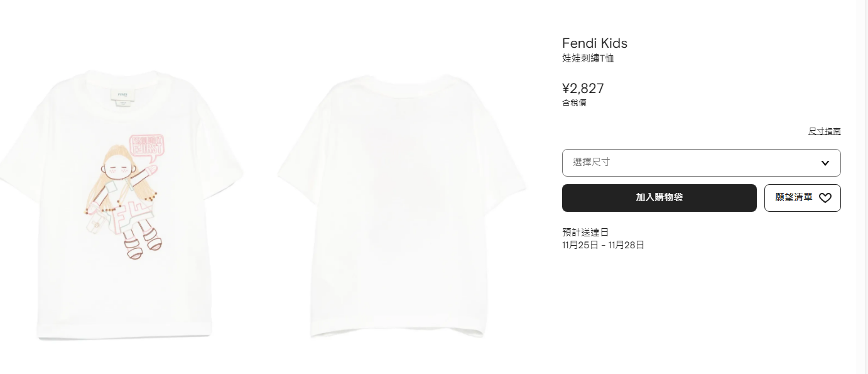Click the ¥2,827 price

click(583, 89)
